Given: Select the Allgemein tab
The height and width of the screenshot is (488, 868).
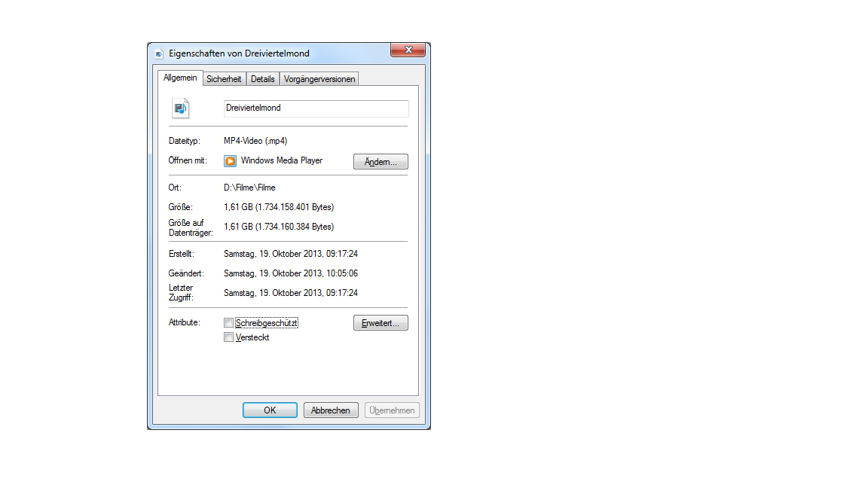Looking at the screenshot, I should pyautogui.click(x=180, y=78).
